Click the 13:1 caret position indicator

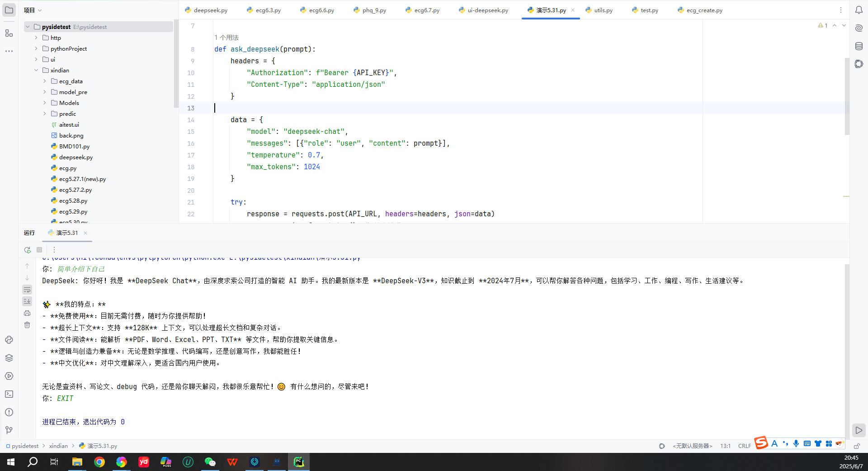coord(725,446)
